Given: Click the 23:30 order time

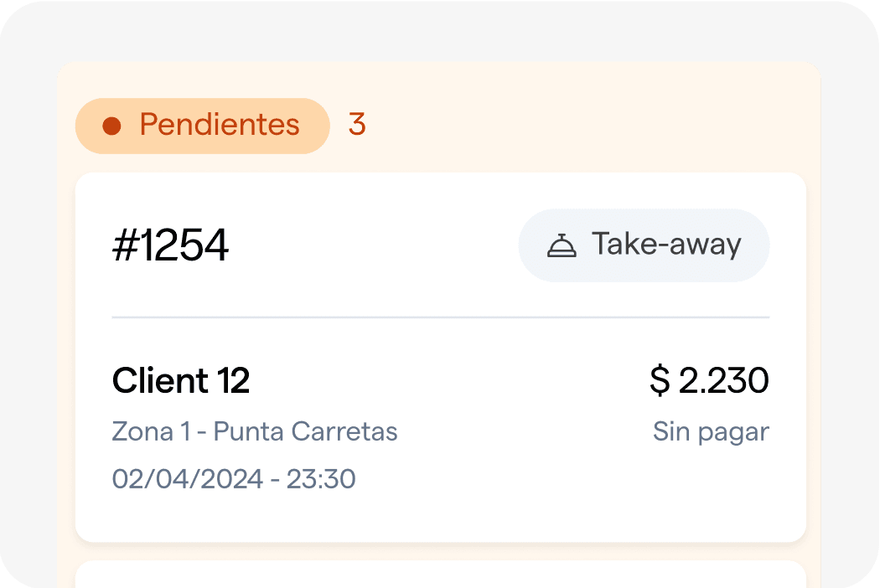Looking at the screenshot, I should [321, 479].
